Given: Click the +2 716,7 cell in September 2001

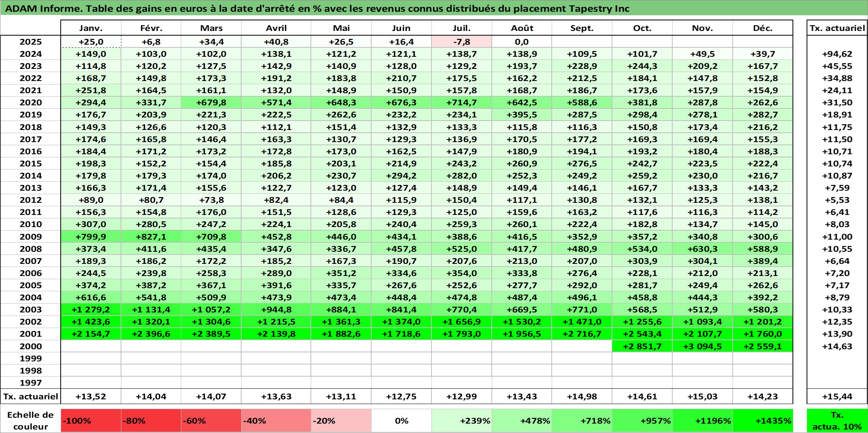Looking at the screenshot, I should [x=582, y=334].
